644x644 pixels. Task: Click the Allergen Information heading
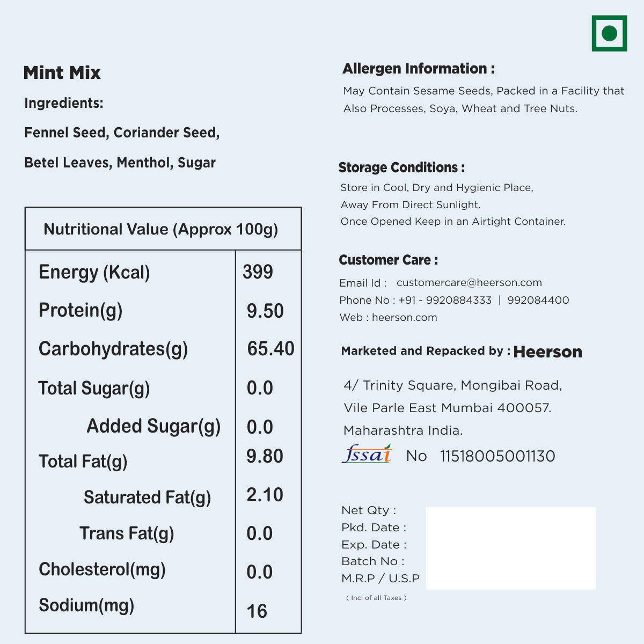(419, 69)
